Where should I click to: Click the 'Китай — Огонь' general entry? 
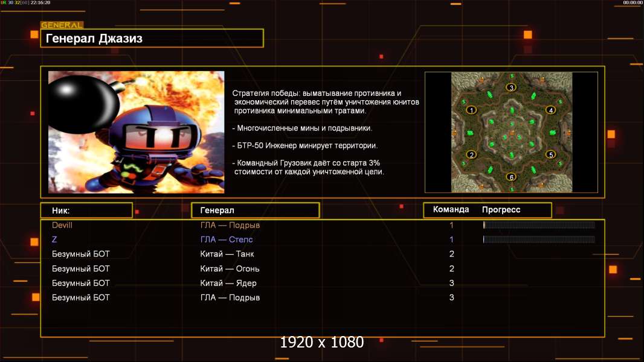click(230, 268)
